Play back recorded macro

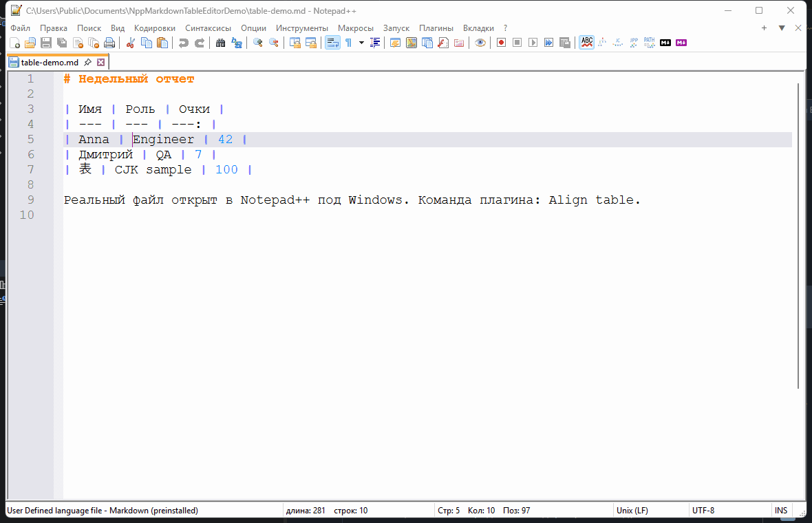(533, 43)
